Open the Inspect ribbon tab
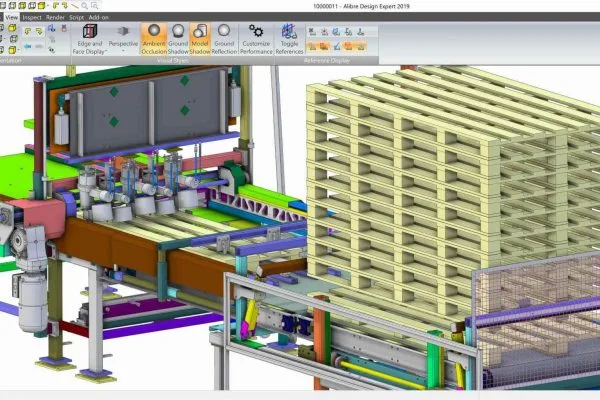600x400 pixels. point(32,17)
